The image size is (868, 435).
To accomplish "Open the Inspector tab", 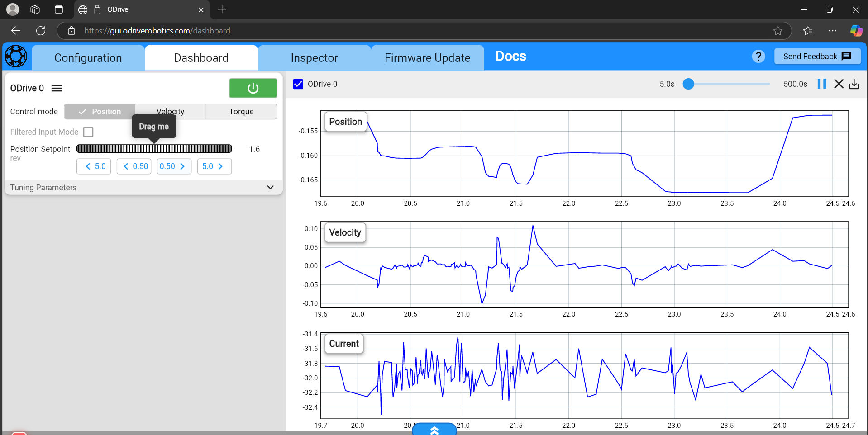I will (315, 58).
